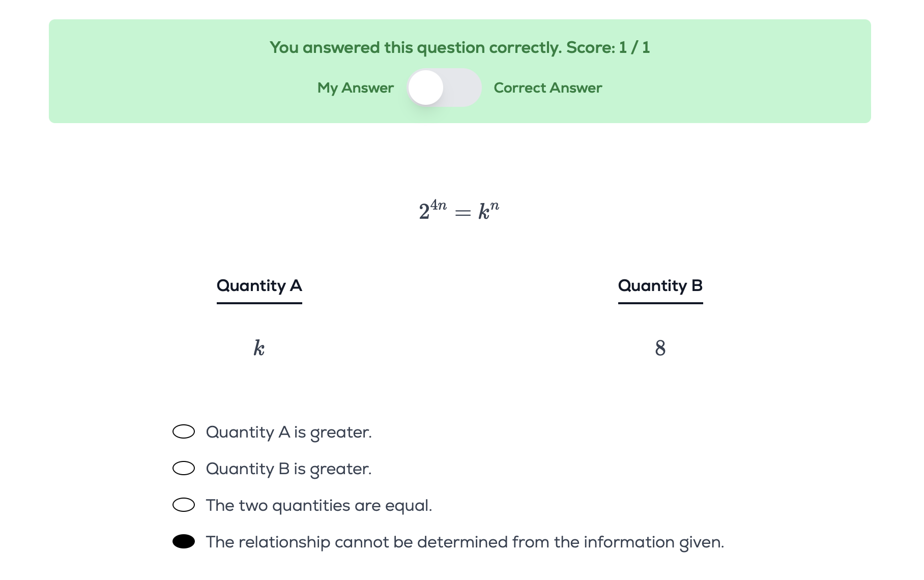Click the "My Answer" label
Image resolution: width=924 pixels, height=580 pixels.
click(355, 88)
